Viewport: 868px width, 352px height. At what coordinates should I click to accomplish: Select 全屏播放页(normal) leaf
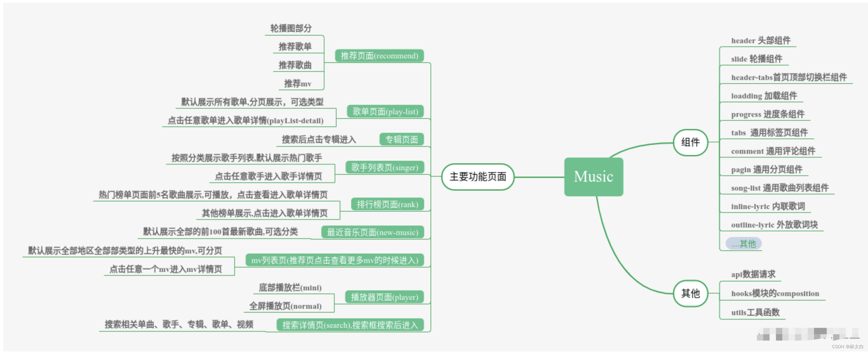click(x=285, y=306)
